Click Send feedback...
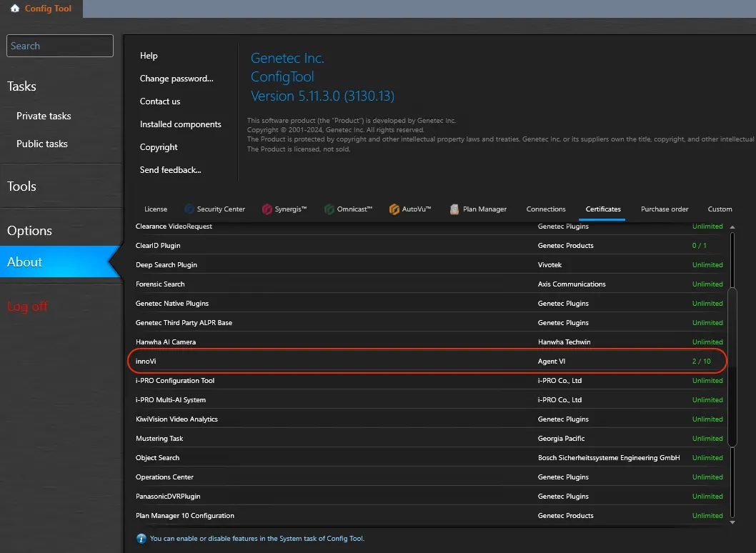The width and height of the screenshot is (756, 553). [170, 170]
